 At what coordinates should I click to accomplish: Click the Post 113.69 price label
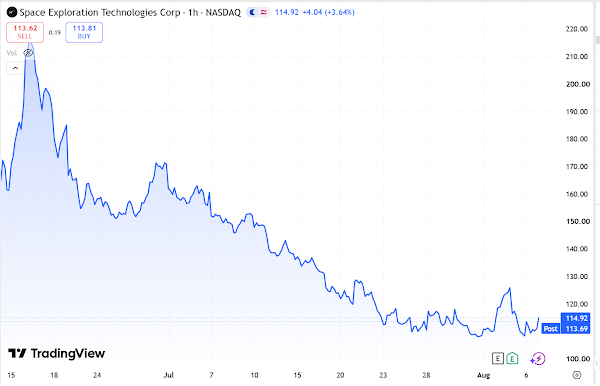tap(566, 329)
